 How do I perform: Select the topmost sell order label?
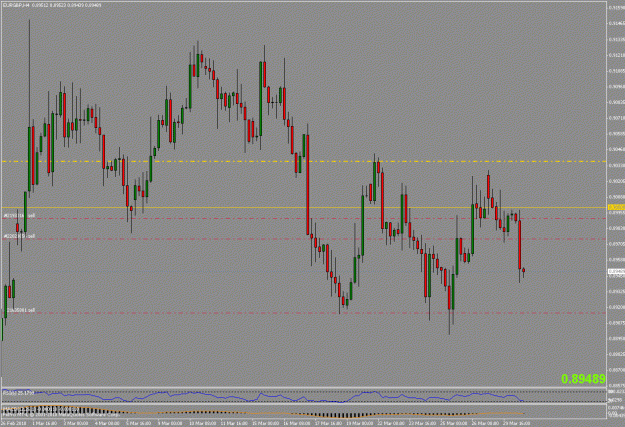click(19, 215)
